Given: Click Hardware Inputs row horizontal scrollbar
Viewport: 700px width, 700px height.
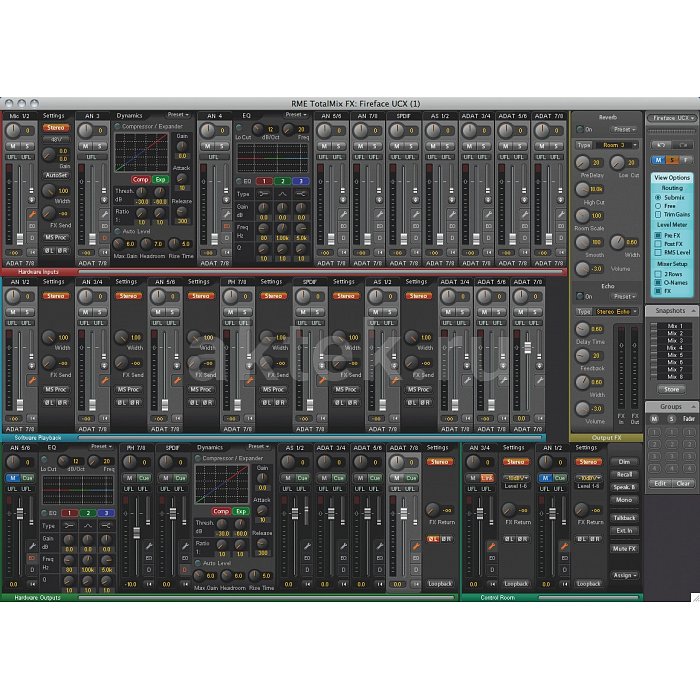Looking at the screenshot, I should coord(320,271).
